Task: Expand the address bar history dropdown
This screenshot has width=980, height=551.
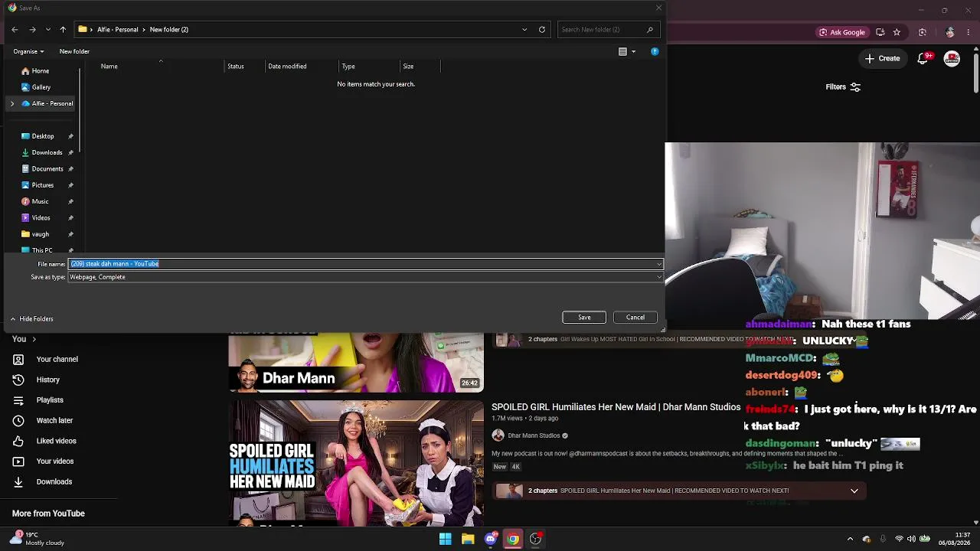Action: (524, 29)
